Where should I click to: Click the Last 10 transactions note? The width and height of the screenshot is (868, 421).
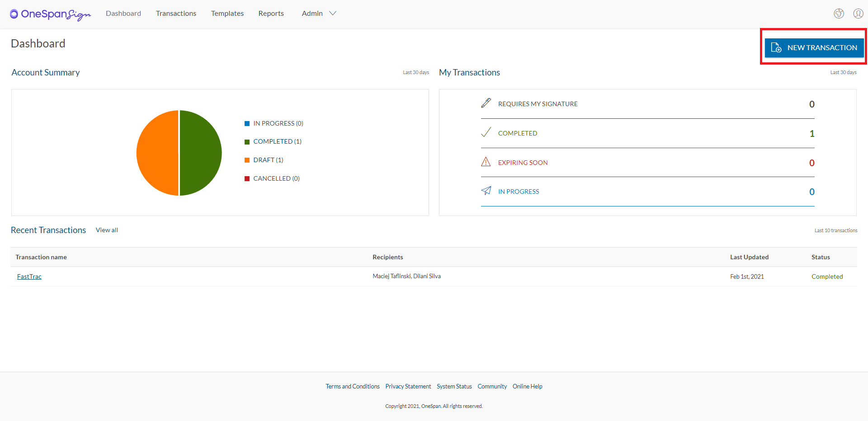pyautogui.click(x=836, y=230)
